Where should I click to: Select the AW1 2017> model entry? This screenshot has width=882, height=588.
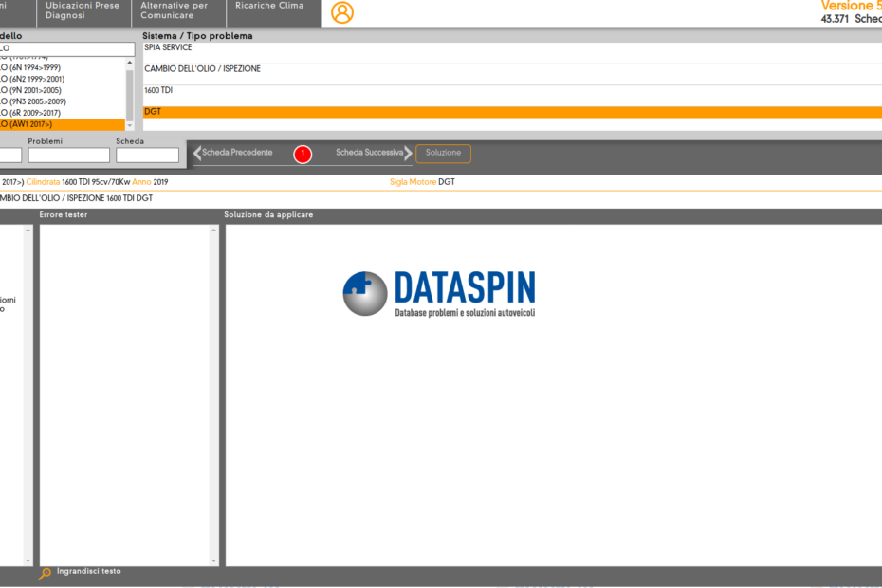pos(62,124)
